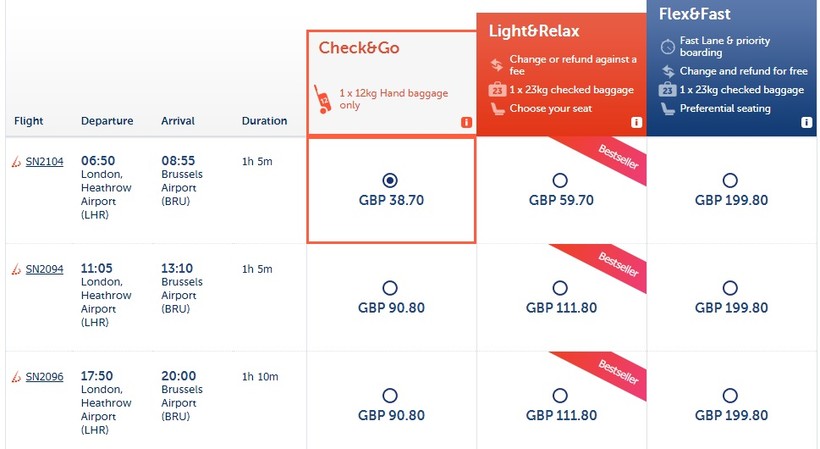Screen dimensions: 820x449
Task: Select GBP 38.70 Check&Go fare for SN2104
Action: click(390, 180)
